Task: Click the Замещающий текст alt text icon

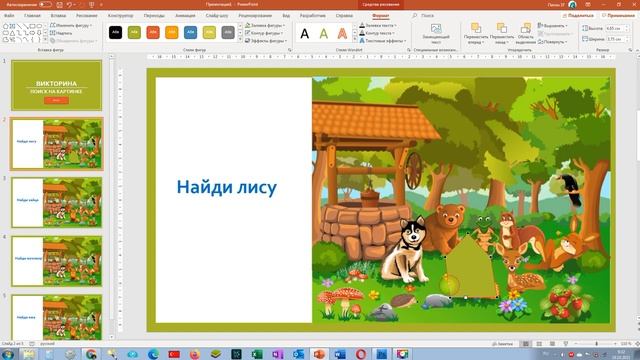Action: 436,29
